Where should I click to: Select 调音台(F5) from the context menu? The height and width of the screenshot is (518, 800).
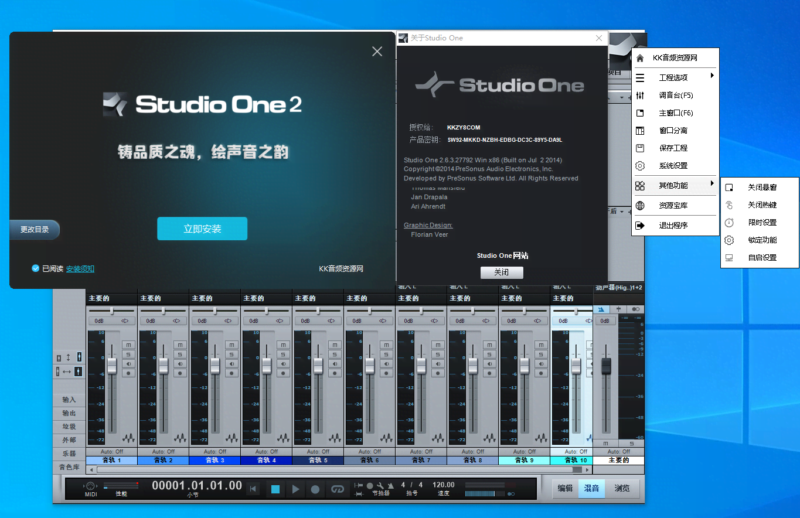(675, 95)
